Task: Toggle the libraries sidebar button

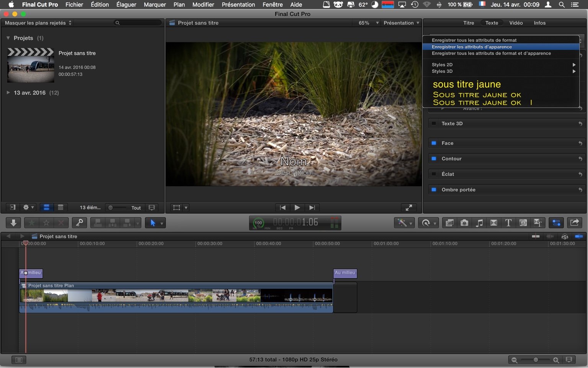Action: point(13,208)
